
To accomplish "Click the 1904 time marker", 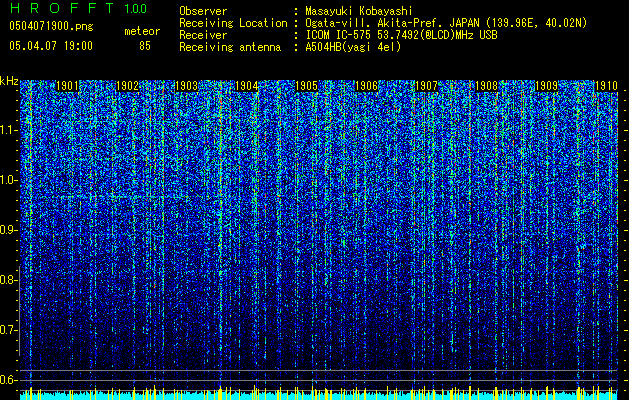I will (246, 86).
